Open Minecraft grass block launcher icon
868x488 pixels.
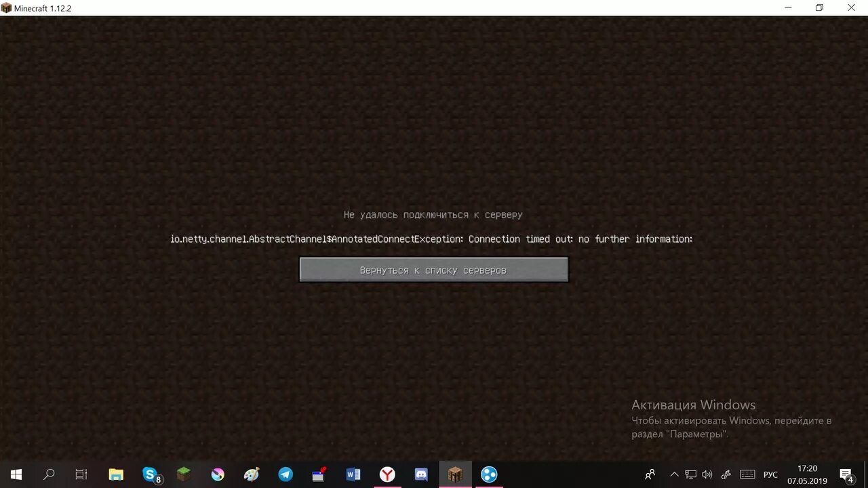pos(184,474)
